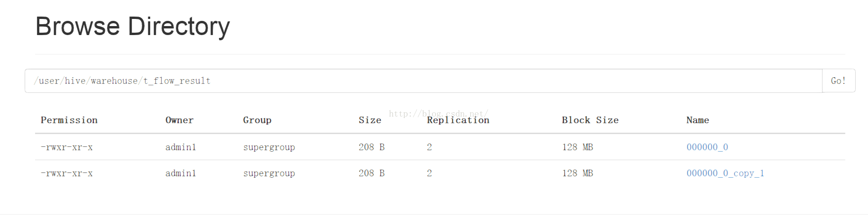This screenshot has width=868, height=217.
Task: Select permission text of the 000000_0_copy_1 row
Action: [67, 173]
